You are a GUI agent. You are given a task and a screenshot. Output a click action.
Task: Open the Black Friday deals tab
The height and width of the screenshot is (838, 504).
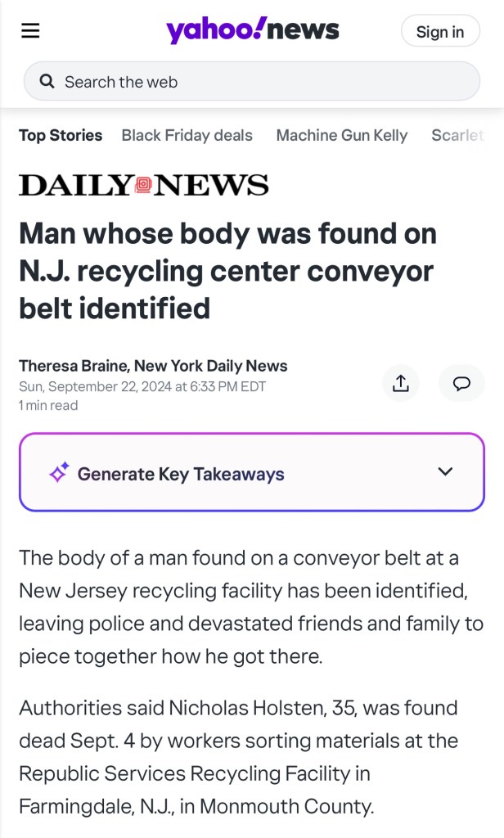click(x=187, y=135)
